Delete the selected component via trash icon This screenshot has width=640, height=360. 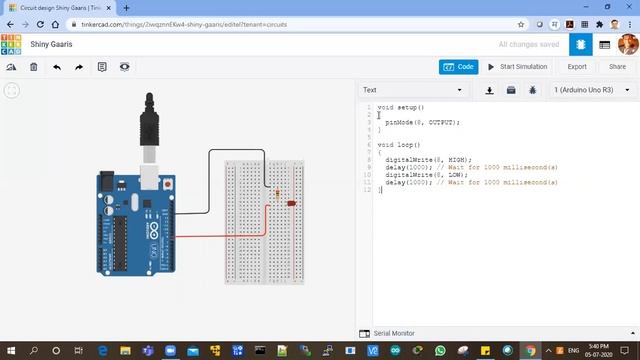point(33,67)
